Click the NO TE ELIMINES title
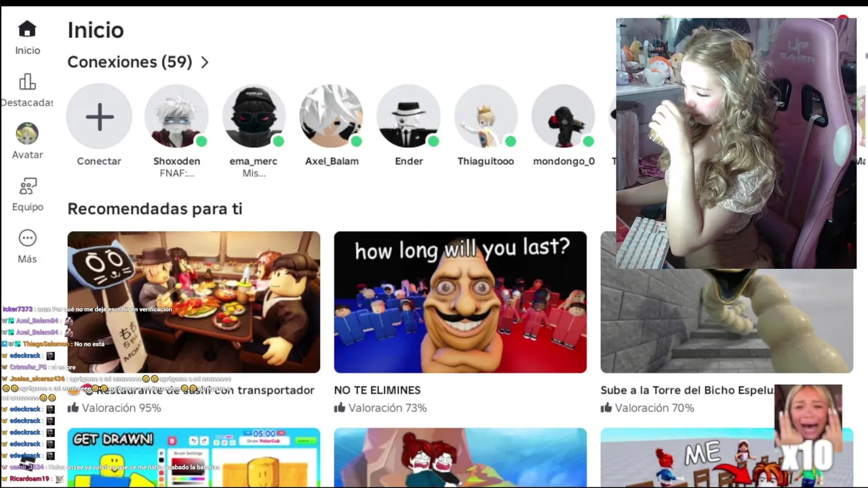The height and width of the screenshot is (488, 868). [377, 390]
